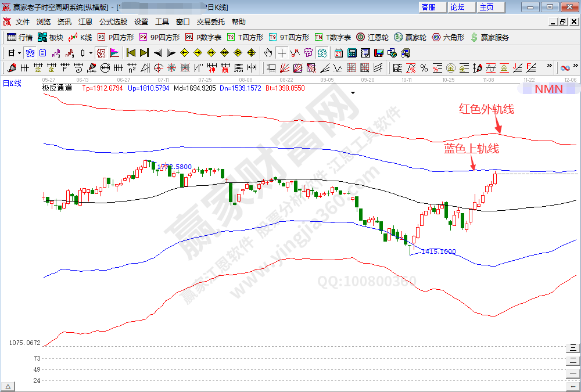This screenshot has width=581, height=392.
Task: Select the 六角形 hexagon tool
Action: coord(448,37)
